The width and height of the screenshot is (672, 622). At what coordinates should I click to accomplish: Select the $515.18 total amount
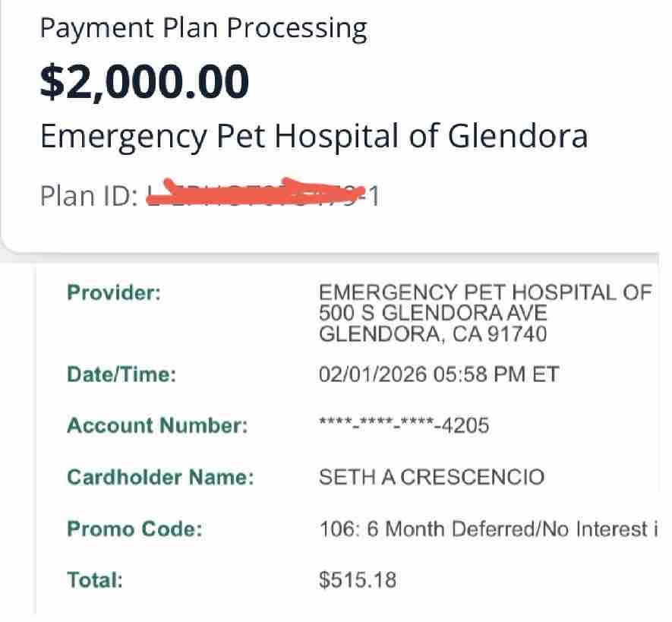coord(358,580)
